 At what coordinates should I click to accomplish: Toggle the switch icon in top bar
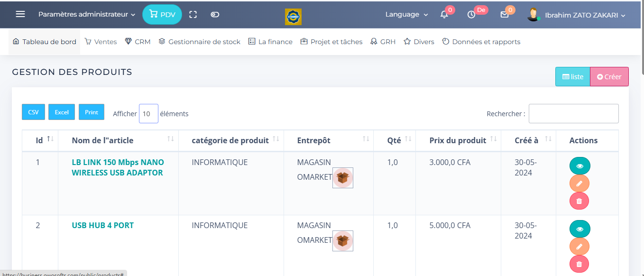[x=215, y=15]
